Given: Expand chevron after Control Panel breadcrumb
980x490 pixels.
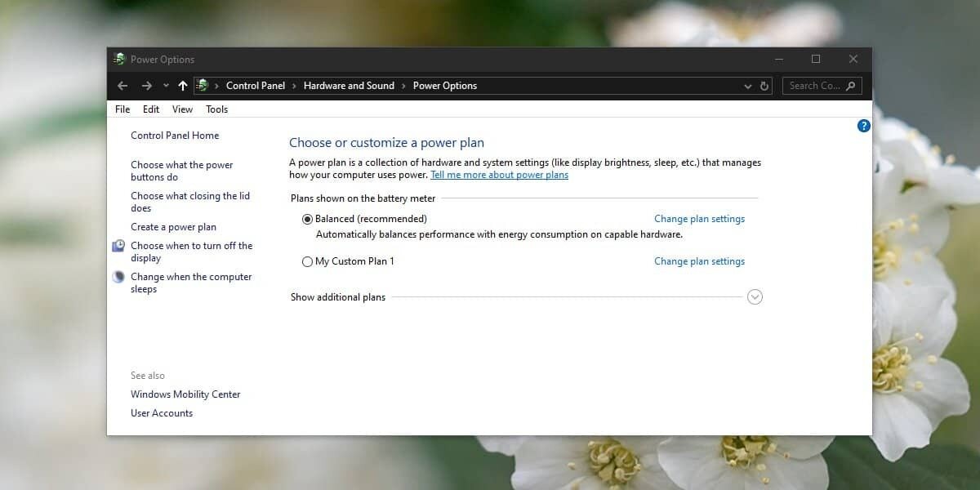Looking at the screenshot, I should [295, 86].
